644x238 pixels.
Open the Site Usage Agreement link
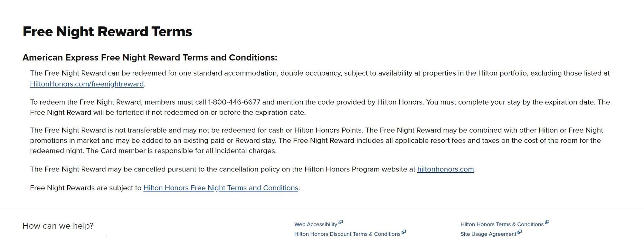[x=488, y=234]
